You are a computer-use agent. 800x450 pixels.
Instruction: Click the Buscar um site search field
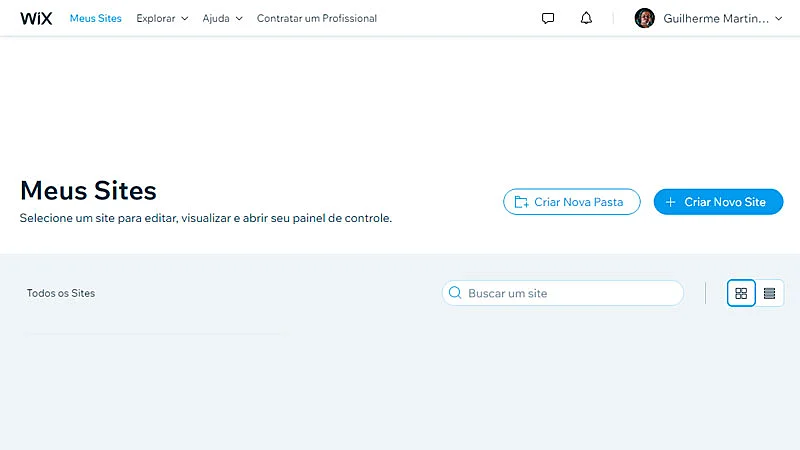point(562,293)
